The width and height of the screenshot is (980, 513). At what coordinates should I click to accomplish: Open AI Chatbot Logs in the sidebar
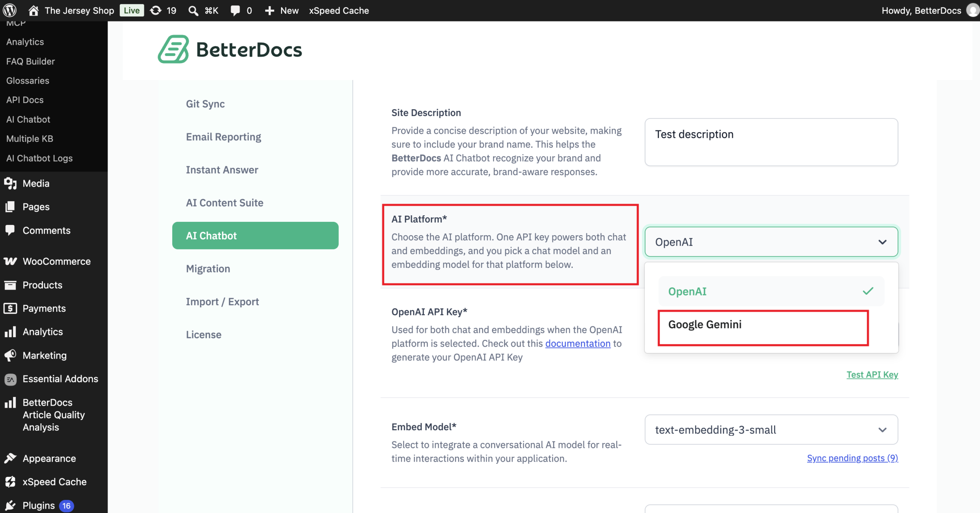(39, 158)
